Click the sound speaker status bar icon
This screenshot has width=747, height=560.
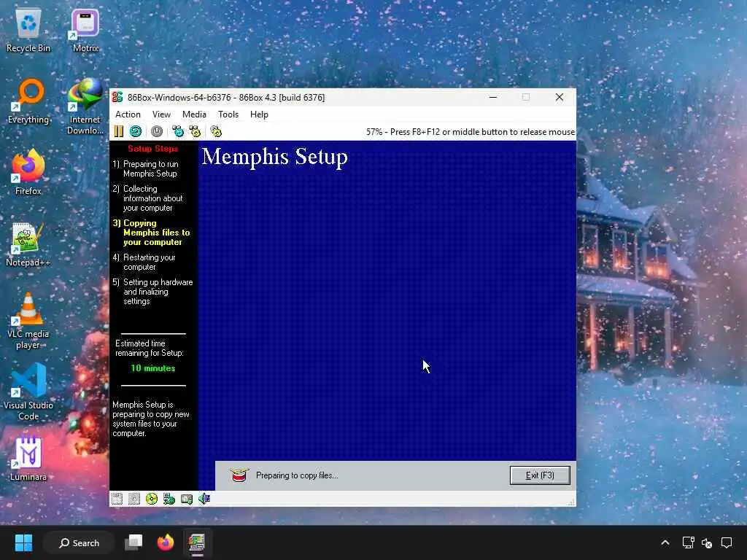coord(204,499)
